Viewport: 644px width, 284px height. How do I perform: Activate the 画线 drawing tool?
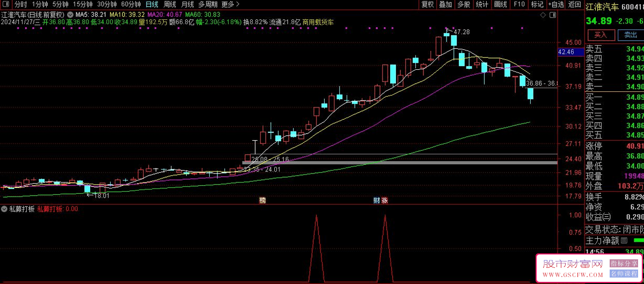point(500,4)
